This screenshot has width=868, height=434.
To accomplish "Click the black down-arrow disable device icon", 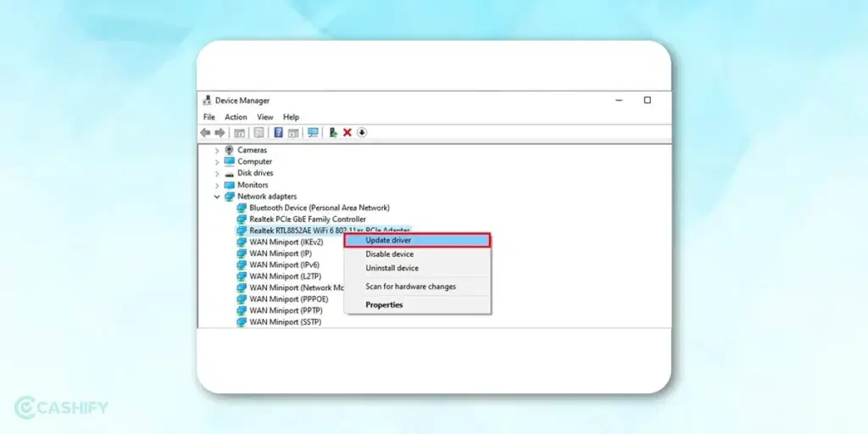I will 361,132.
